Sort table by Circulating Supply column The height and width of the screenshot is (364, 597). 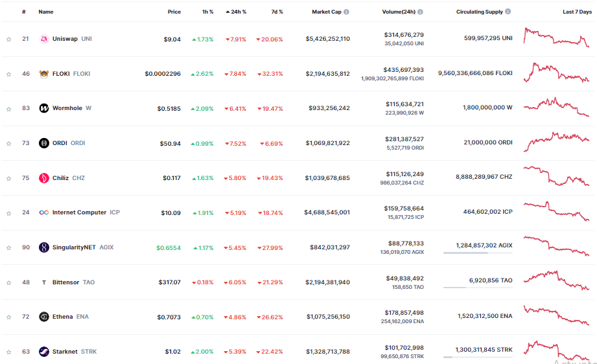pyautogui.click(x=480, y=12)
